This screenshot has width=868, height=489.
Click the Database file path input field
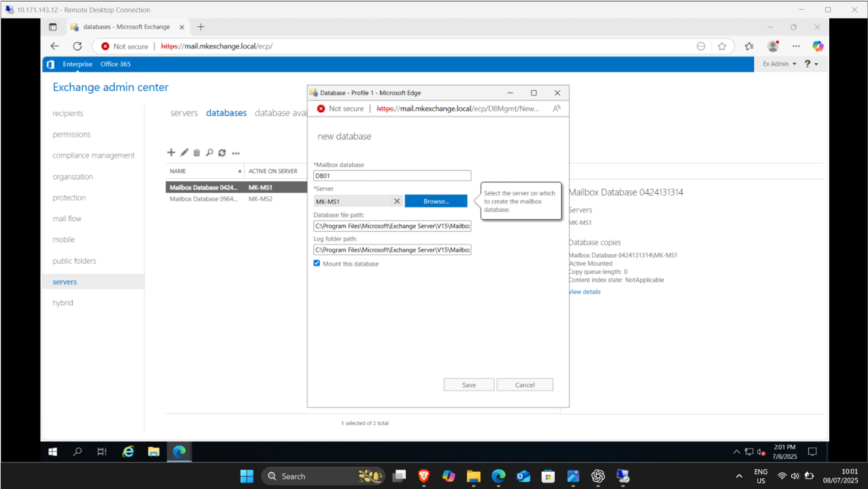(x=392, y=225)
